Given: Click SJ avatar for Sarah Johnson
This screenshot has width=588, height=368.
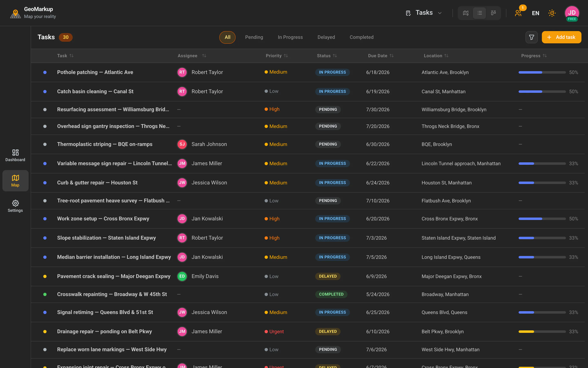Looking at the screenshot, I should point(182,144).
